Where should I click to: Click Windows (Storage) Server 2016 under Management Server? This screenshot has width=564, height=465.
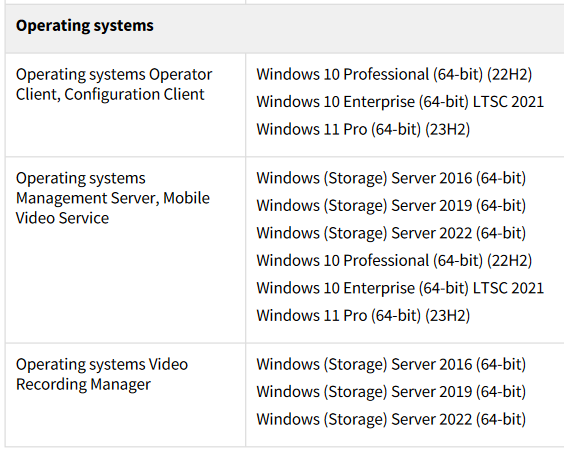pos(391,178)
